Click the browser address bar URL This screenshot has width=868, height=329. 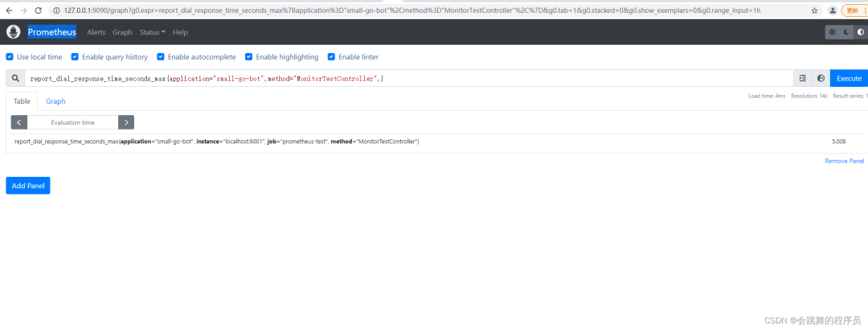coord(413,10)
